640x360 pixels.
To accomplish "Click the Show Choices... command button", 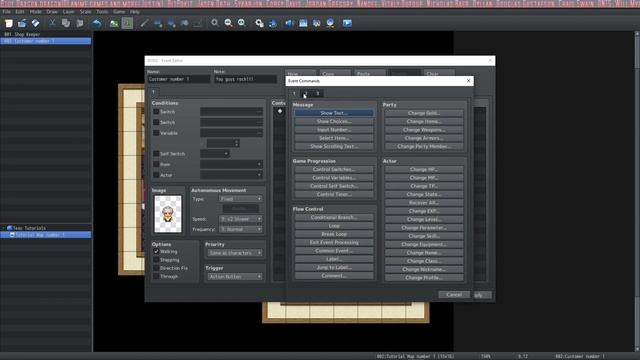I will tap(334, 121).
